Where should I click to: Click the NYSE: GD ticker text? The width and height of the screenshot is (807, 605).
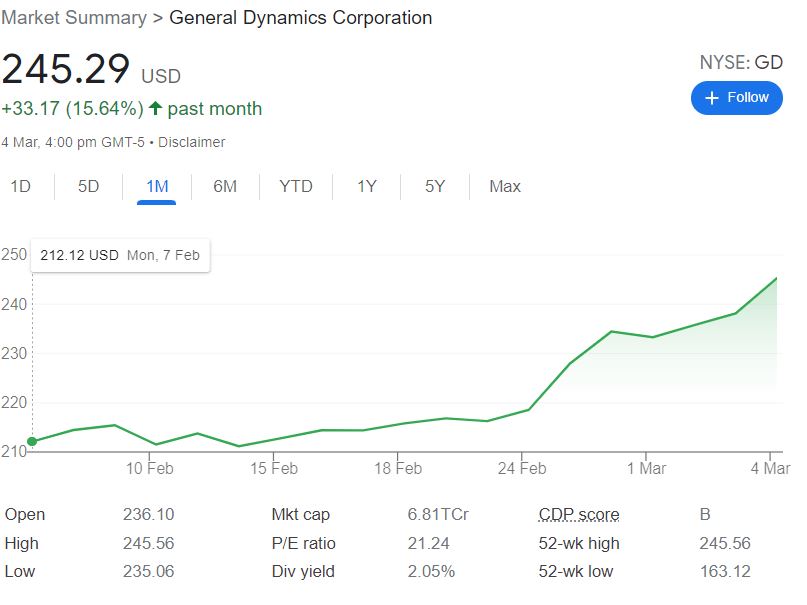point(741,62)
